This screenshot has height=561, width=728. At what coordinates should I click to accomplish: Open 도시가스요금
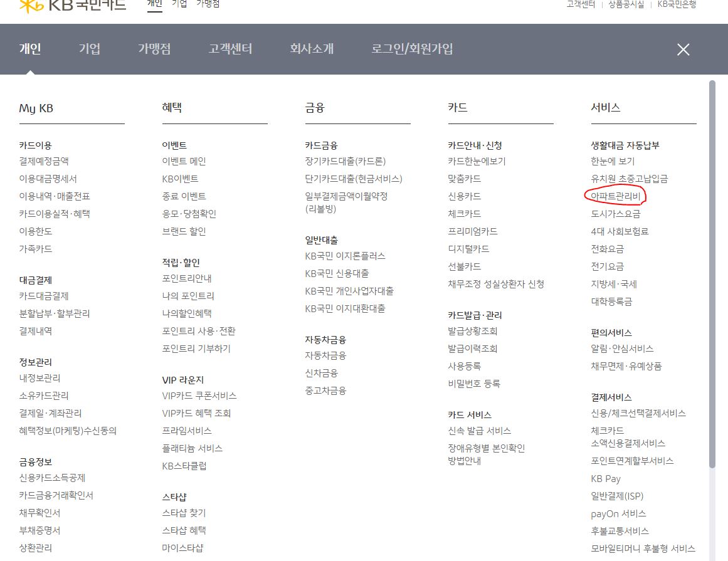tap(616, 214)
